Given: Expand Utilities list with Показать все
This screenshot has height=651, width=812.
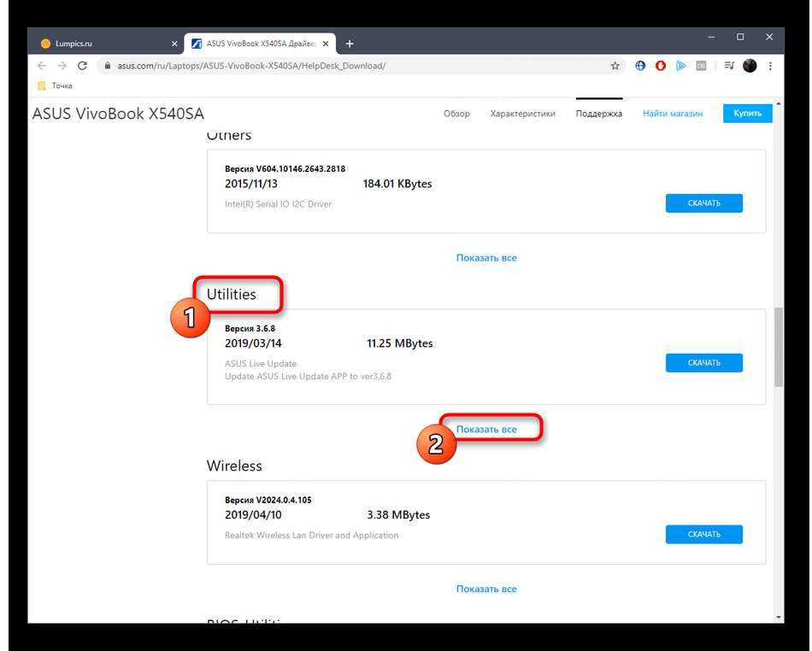Looking at the screenshot, I should [x=486, y=429].
